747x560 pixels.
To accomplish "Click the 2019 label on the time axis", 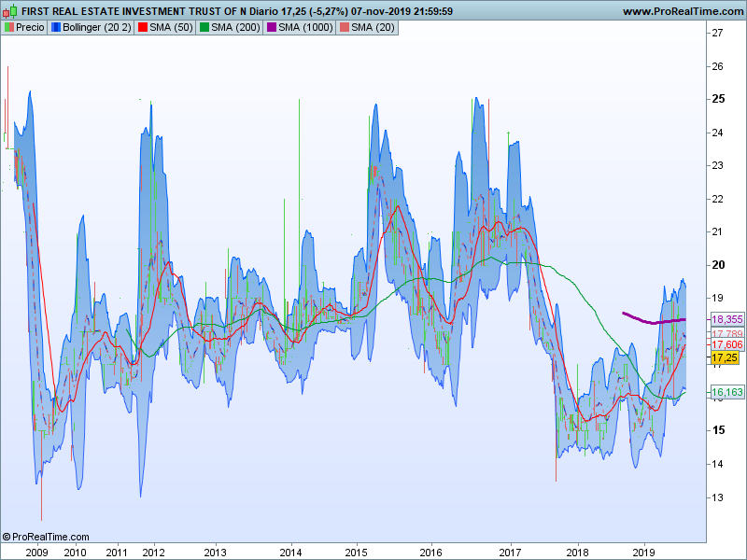I will pyautogui.click(x=644, y=553).
